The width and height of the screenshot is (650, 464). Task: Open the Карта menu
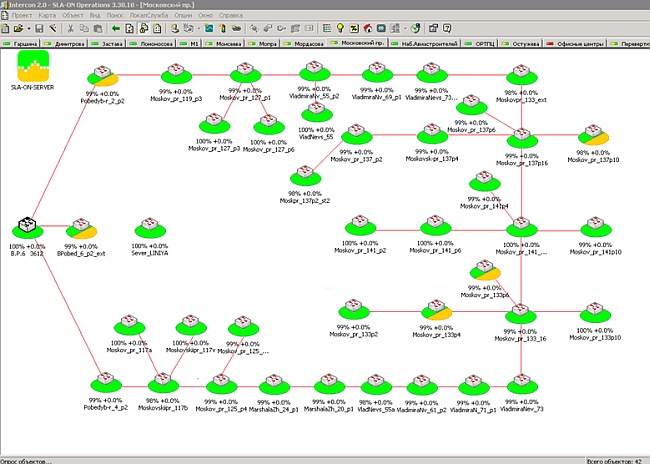pyautogui.click(x=46, y=17)
